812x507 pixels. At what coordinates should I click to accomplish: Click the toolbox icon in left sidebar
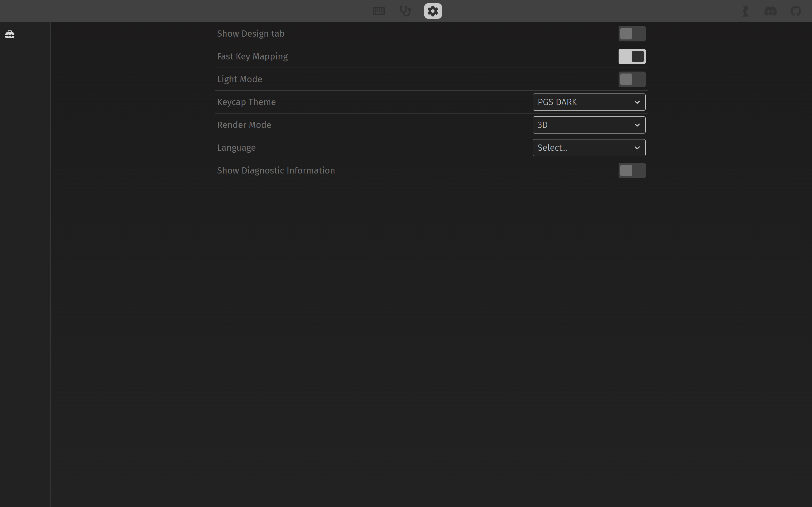coord(10,35)
